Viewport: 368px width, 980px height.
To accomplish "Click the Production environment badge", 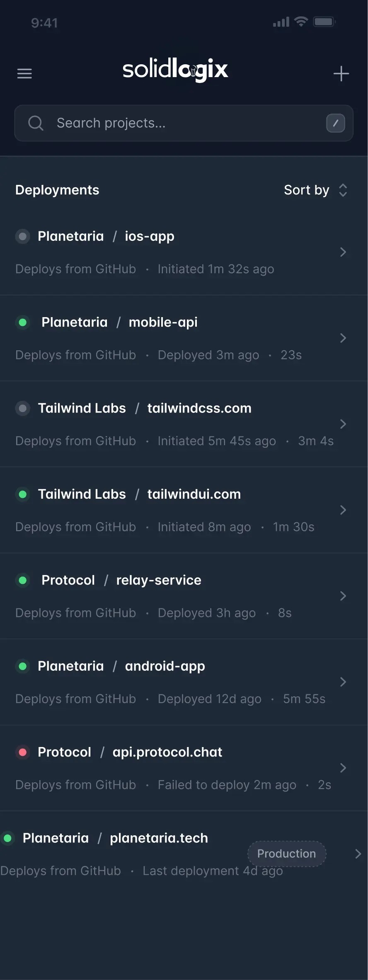I will [286, 854].
